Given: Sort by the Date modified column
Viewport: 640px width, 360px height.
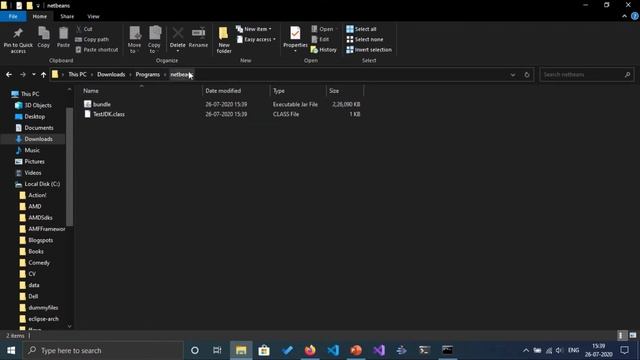Looking at the screenshot, I should point(236,91).
